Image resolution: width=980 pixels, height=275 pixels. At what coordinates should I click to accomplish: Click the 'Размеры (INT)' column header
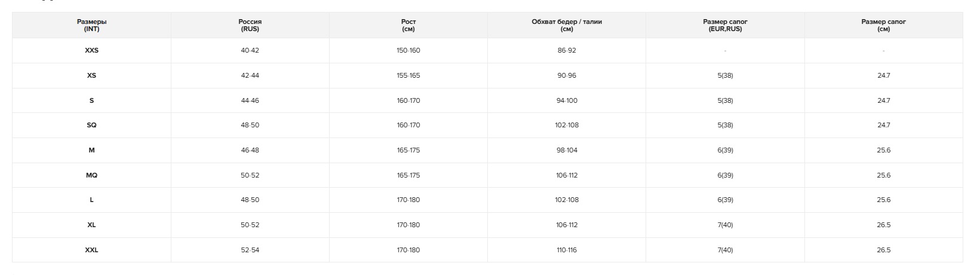click(x=91, y=25)
